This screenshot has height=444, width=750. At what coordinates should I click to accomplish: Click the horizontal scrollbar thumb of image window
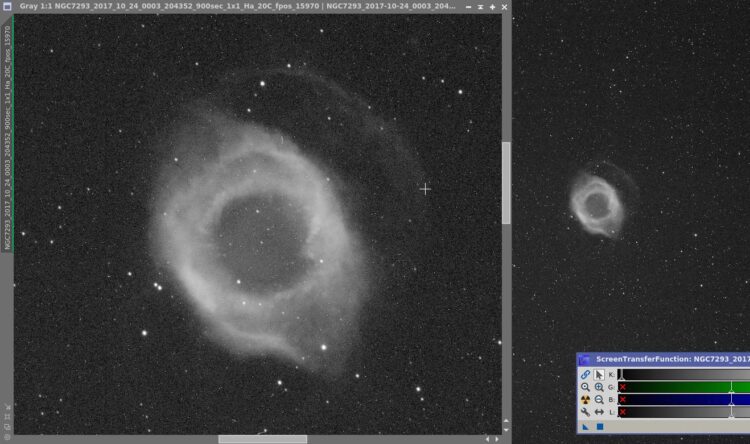pyautogui.click(x=263, y=439)
